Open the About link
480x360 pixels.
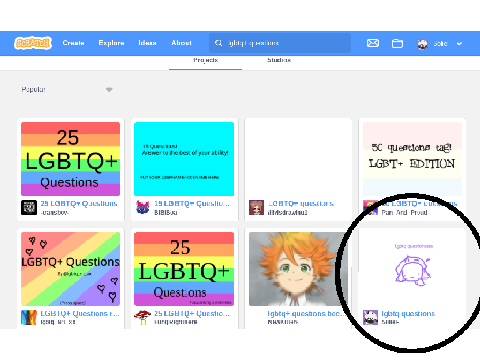click(181, 43)
